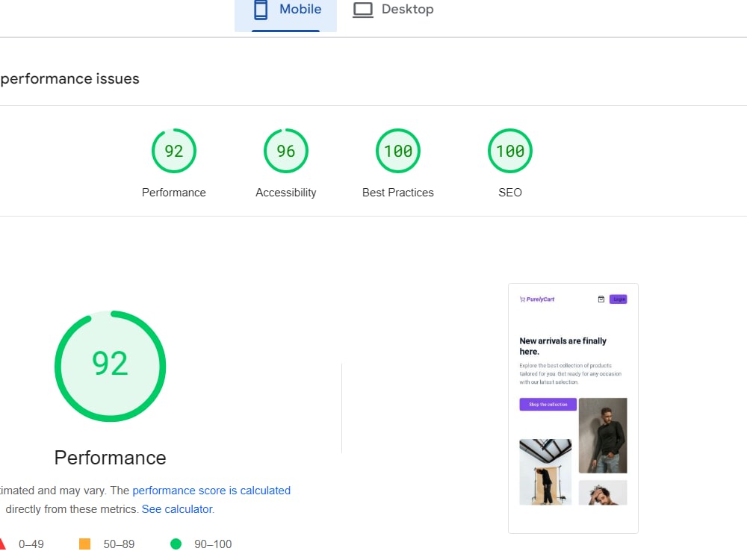
Task: Click the purple Login button in the preview
Action: [619, 299]
